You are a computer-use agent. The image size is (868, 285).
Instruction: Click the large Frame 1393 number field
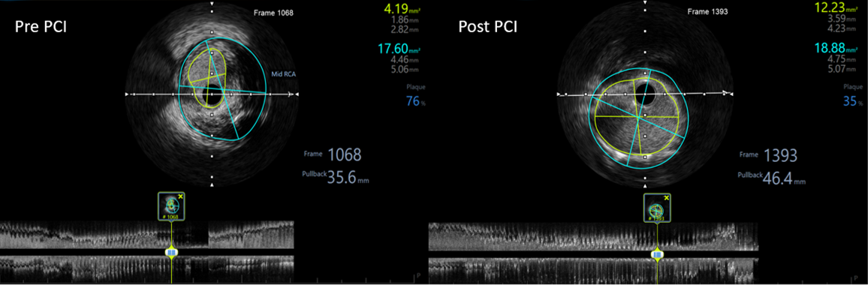(x=781, y=156)
